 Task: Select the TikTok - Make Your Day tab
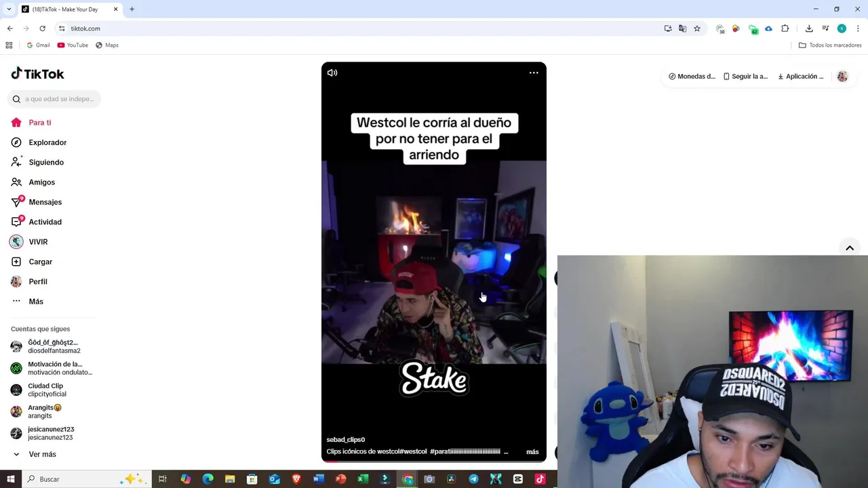(70, 9)
